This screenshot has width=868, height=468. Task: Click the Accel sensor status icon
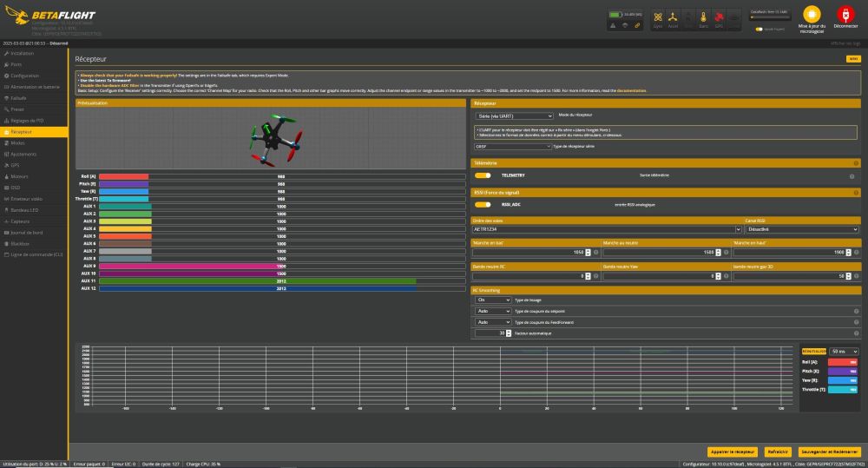pos(674,17)
